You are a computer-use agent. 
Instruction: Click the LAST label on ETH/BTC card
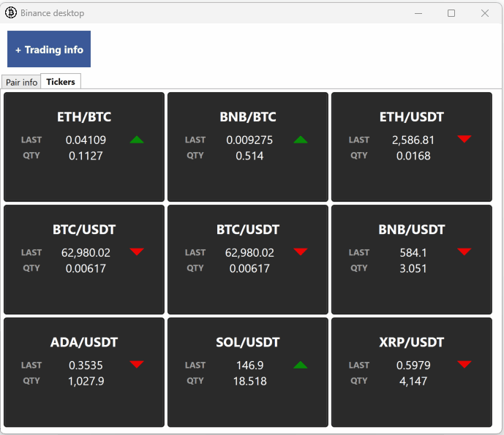(31, 140)
